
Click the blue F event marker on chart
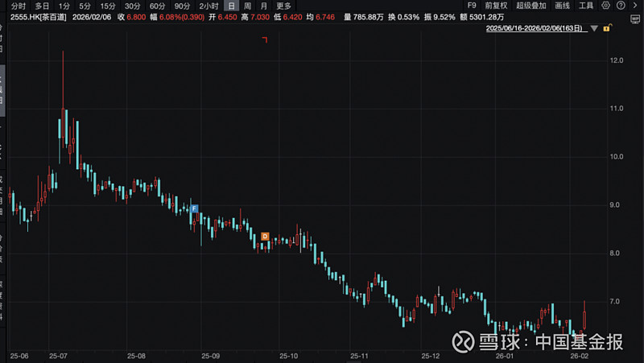pos(194,208)
